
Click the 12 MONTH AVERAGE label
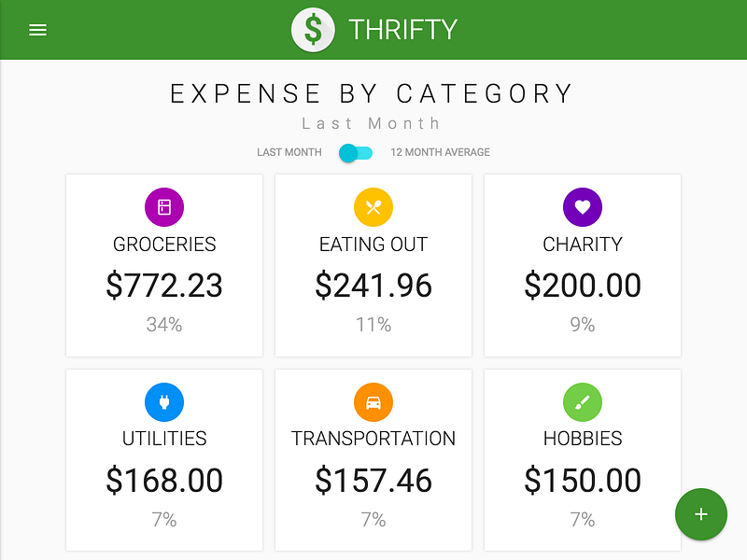coord(440,151)
